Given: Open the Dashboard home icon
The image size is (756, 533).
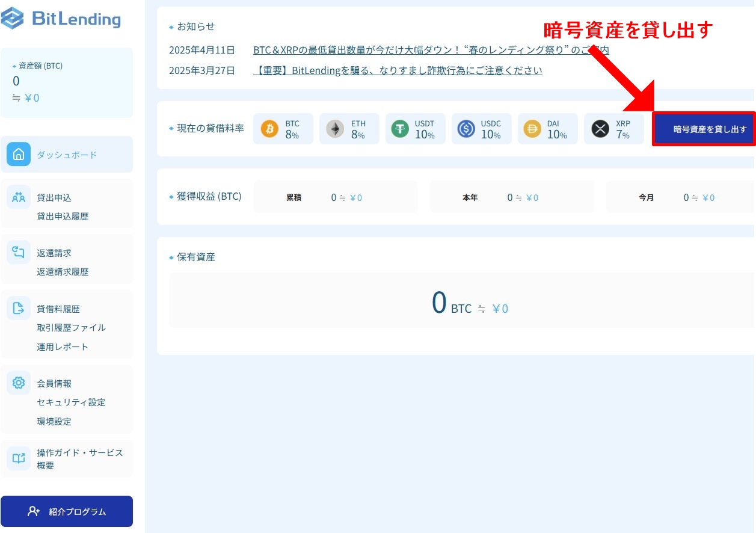Looking at the screenshot, I should pos(19,155).
